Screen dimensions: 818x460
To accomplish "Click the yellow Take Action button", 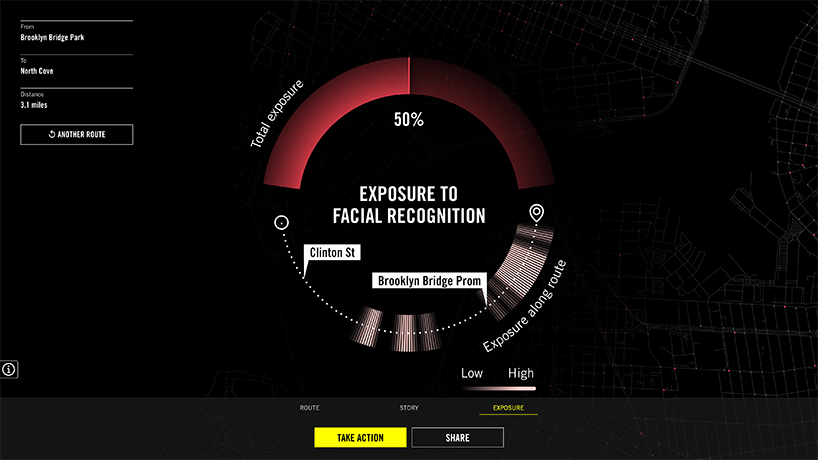I will click(360, 437).
